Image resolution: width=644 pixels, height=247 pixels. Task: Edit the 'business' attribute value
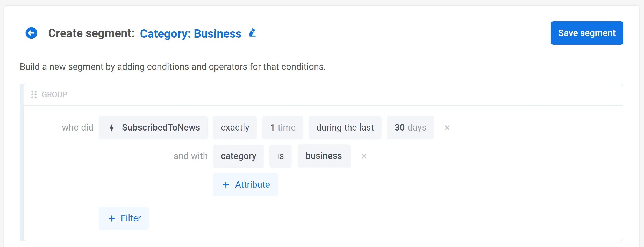324,156
